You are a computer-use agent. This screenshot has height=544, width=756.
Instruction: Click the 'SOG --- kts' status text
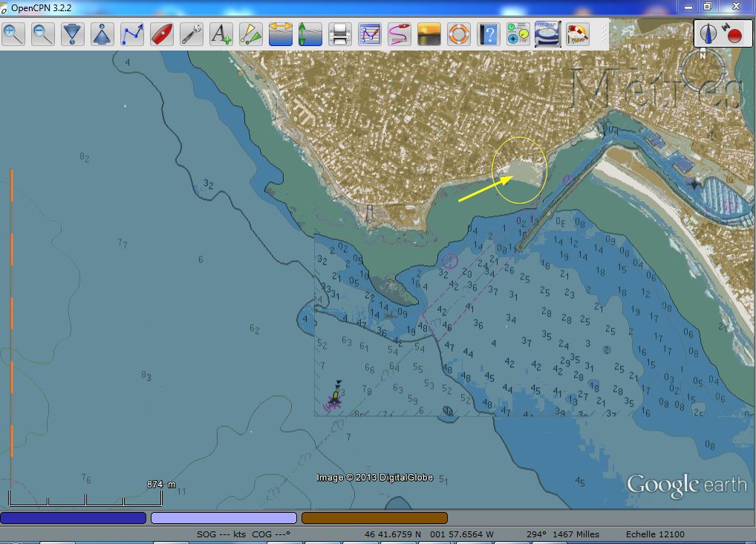coord(221,534)
